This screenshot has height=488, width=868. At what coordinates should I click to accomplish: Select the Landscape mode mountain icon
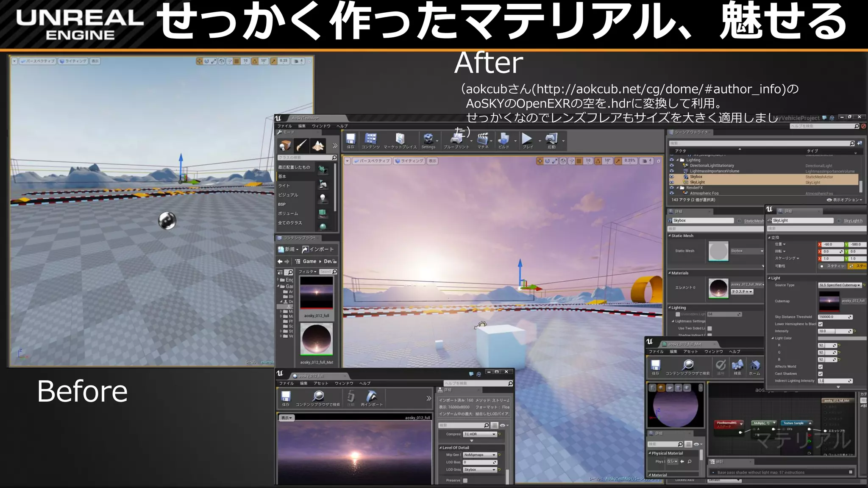[318, 146]
